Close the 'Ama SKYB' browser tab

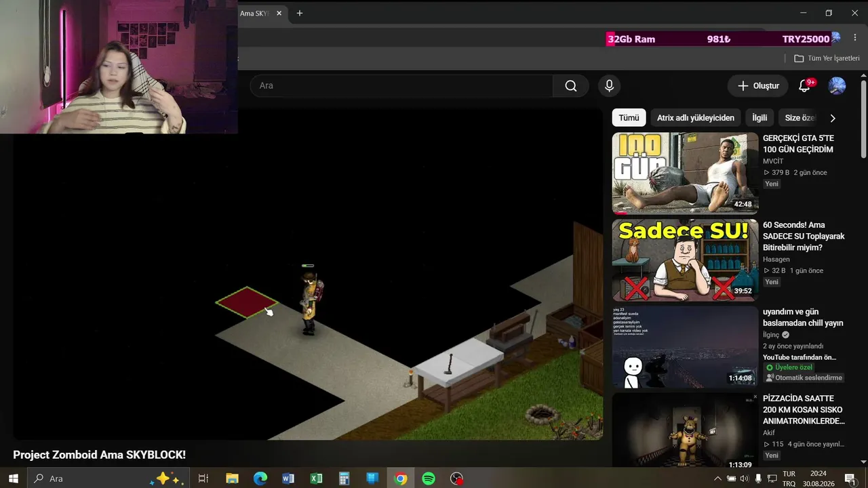tap(279, 13)
